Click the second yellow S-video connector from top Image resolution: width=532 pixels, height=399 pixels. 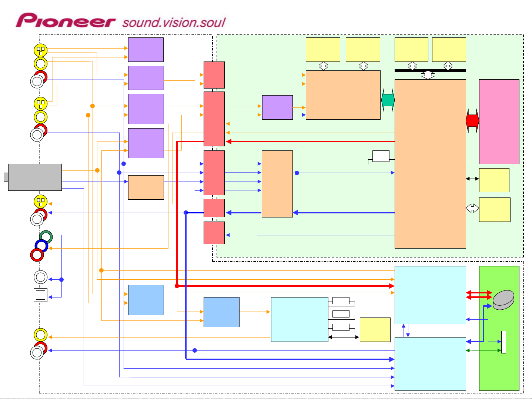click(x=41, y=104)
